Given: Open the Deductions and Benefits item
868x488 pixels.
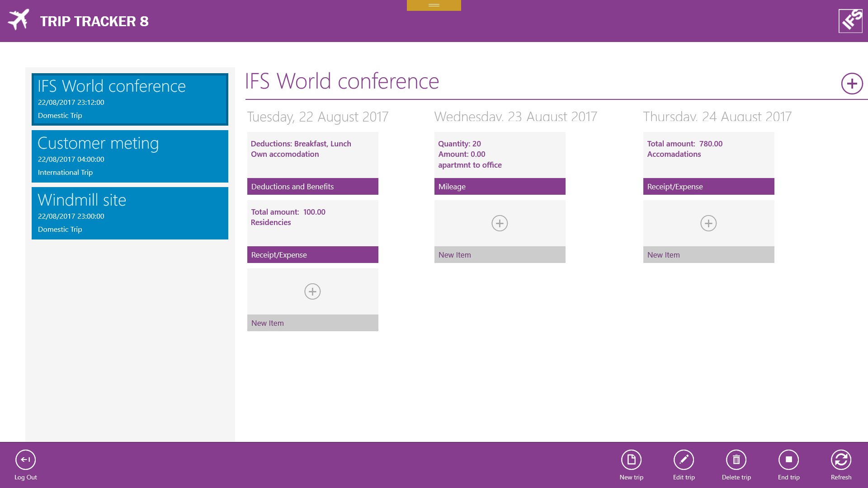Looking at the screenshot, I should [312, 163].
